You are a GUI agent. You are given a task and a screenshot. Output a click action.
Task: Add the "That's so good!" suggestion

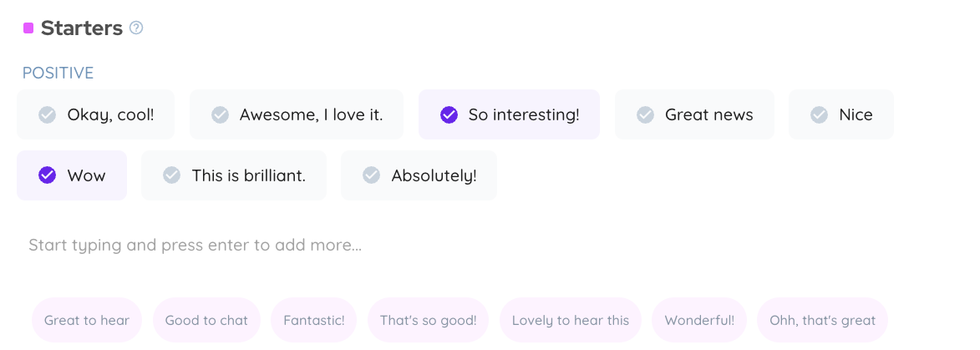428,320
